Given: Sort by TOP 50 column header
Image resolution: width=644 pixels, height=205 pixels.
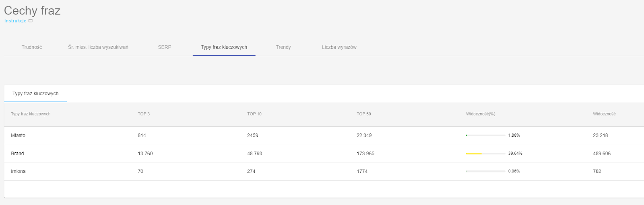Looking at the screenshot, I should click(364, 114).
